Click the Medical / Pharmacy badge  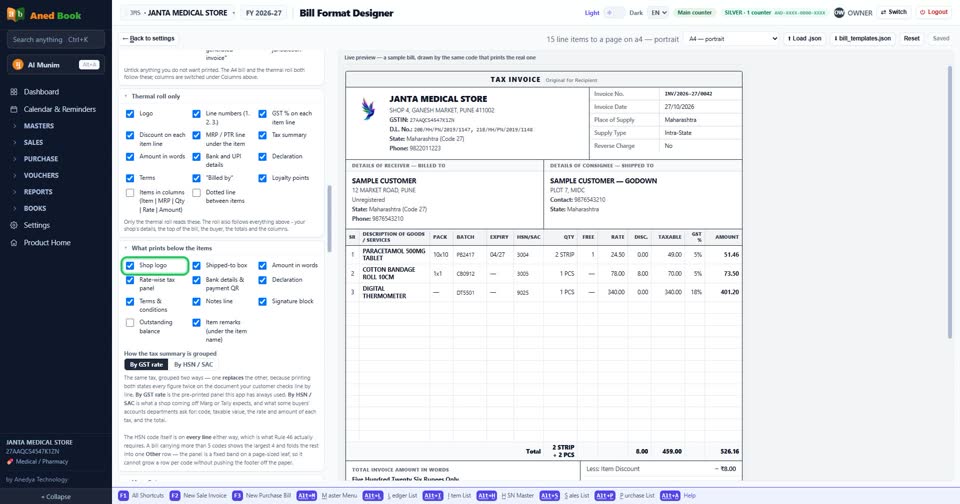pos(37,462)
